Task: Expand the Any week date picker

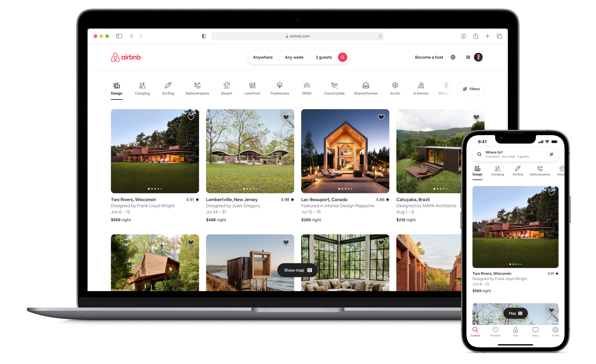Action: [295, 57]
